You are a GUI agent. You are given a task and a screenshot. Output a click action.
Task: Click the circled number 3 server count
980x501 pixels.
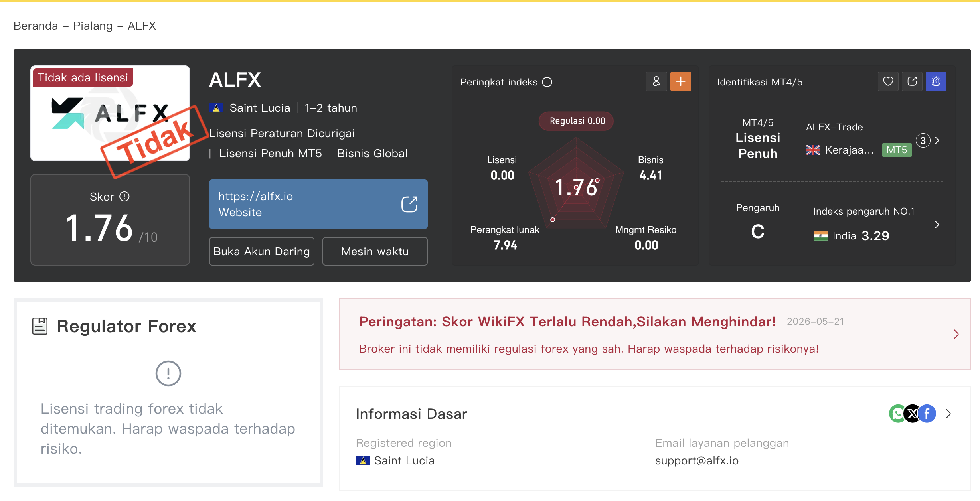(x=923, y=140)
